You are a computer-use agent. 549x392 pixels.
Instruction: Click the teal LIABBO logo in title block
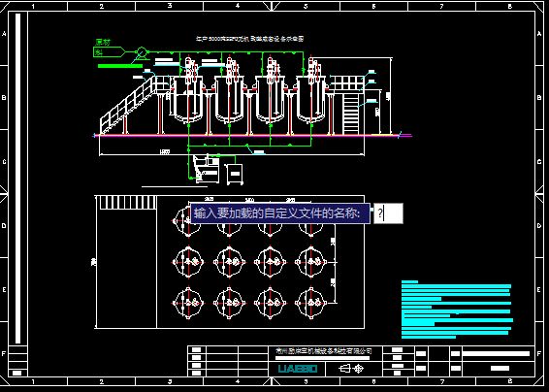(298, 369)
